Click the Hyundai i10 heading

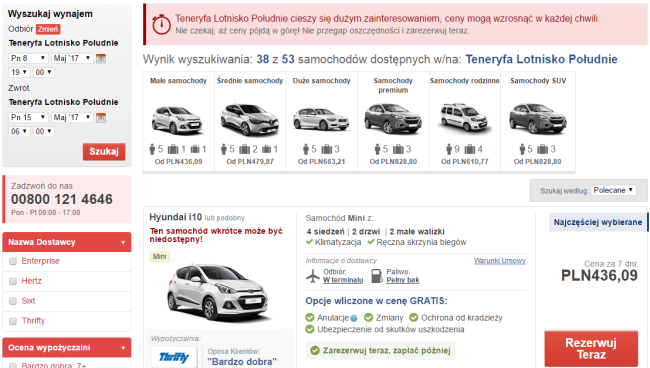pyautogui.click(x=175, y=217)
